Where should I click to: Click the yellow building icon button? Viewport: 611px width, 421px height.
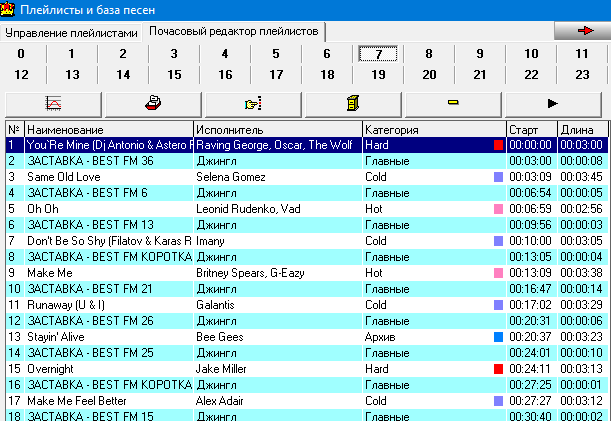pos(353,104)
